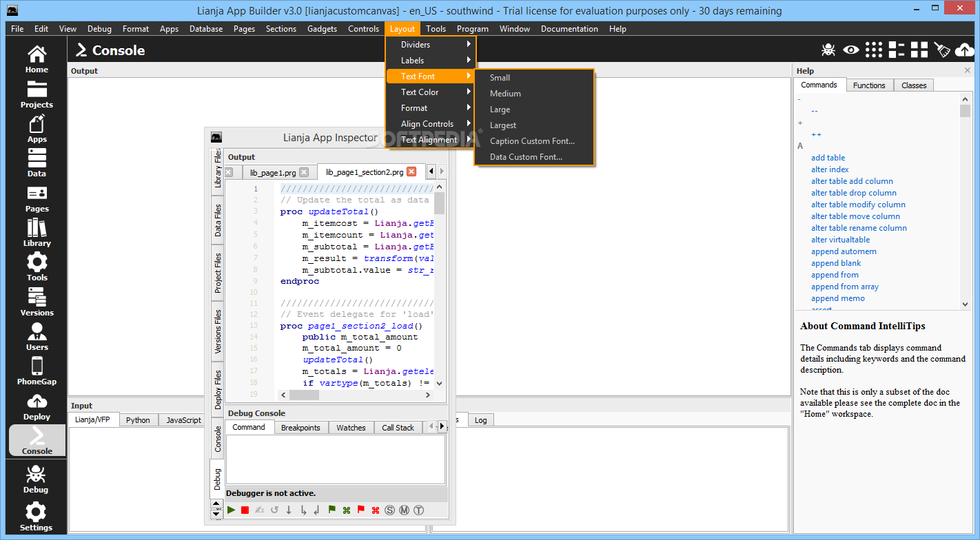Click the list layout icon in the header
Viewport: 980px width, 540px height.
click(897, 50)
